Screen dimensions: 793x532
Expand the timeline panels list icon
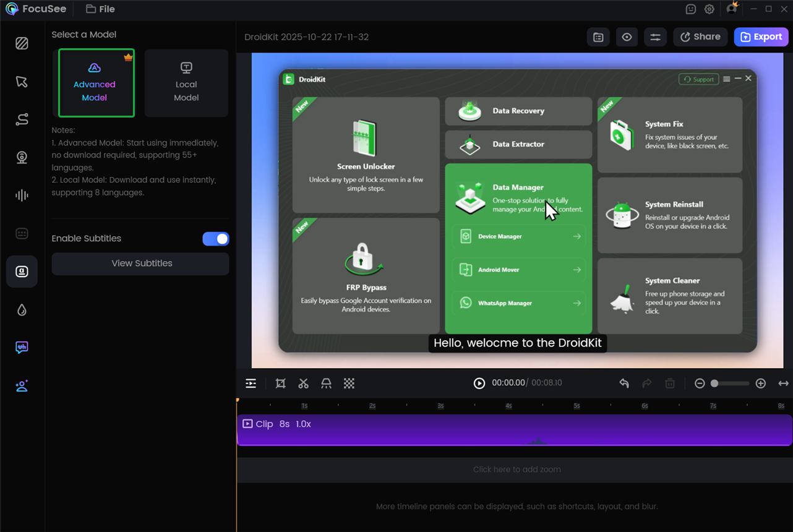coord(251,384)
